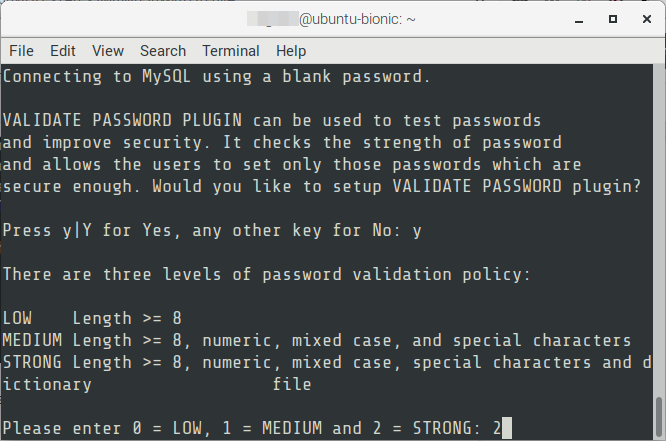666x441 pixels.
Task: Open the Terminal menu
Action: point(231,51)
